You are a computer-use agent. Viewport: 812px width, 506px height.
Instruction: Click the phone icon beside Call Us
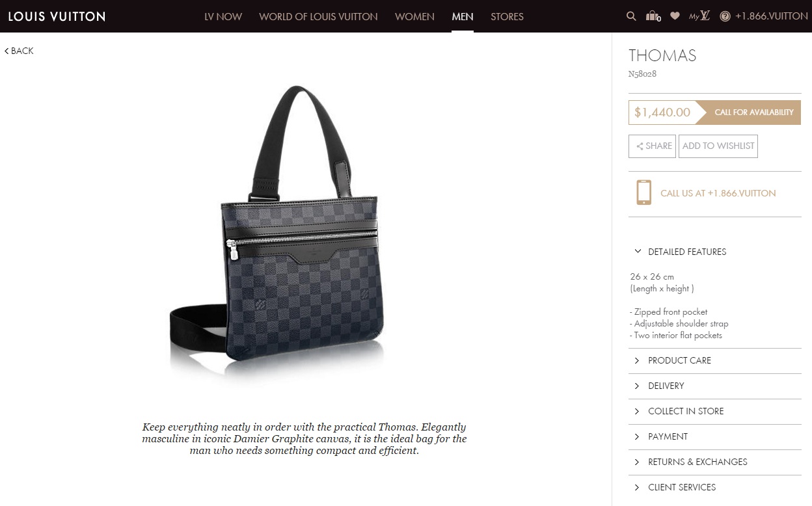tap(643, 193)
